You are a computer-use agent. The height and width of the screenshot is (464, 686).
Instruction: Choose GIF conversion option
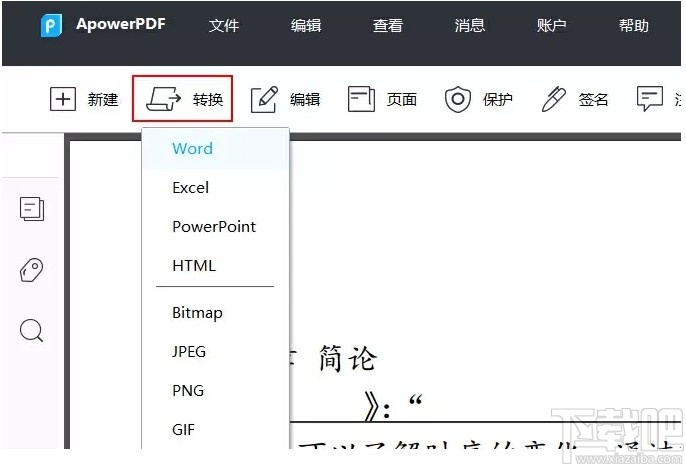click(x=215, y=429)
